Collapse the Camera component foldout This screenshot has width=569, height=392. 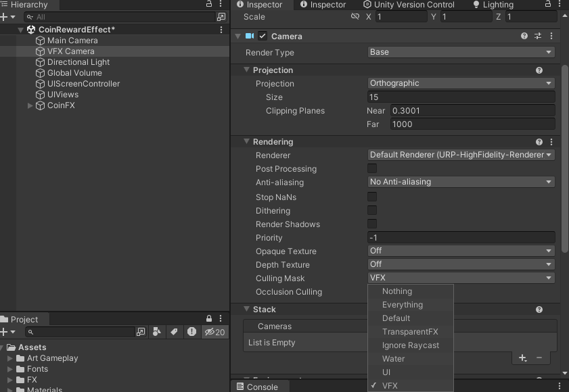[x=237, y=36]
